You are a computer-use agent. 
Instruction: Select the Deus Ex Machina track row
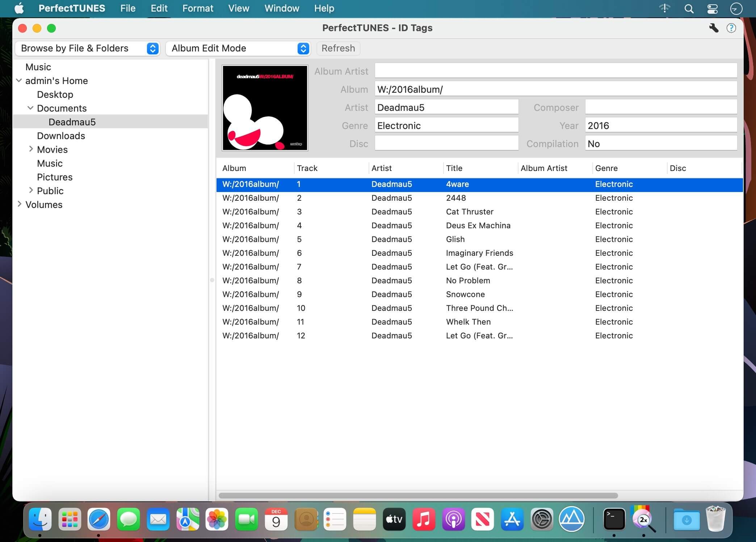pos(479,225)
